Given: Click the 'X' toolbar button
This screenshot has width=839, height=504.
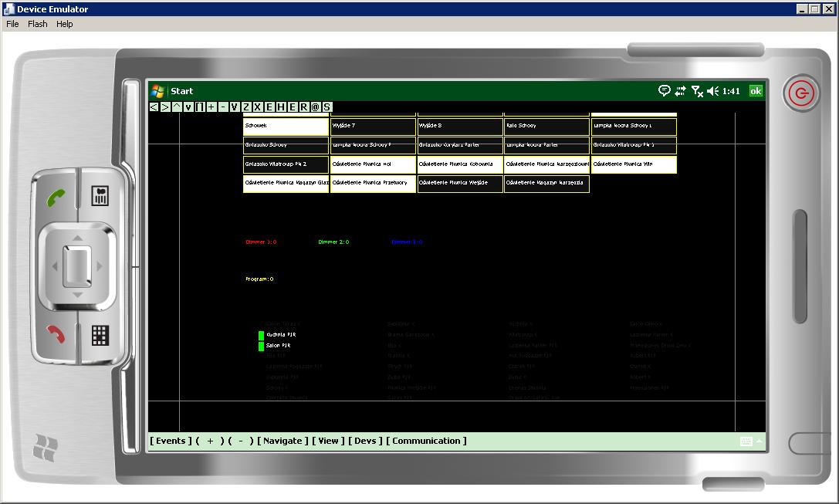Looking at the screenshot, I should (x=257, y=107).
